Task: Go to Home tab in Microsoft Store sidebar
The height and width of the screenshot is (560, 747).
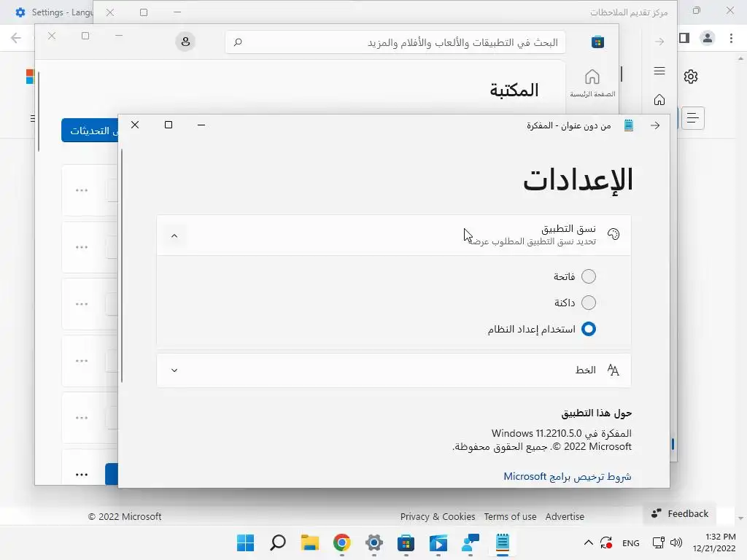Action: pyautogui.click(x=592, y=83)
